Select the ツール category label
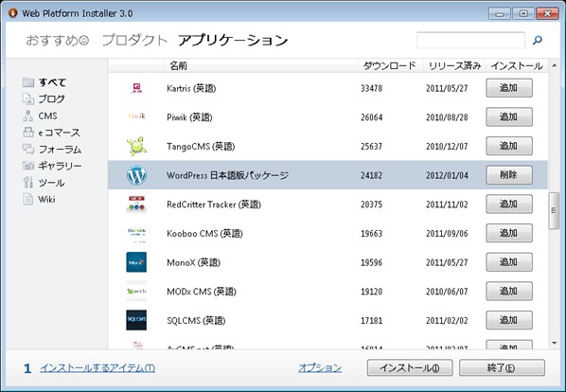The width and height of the screenshot is (566, 392). click(x=52, y=183)
